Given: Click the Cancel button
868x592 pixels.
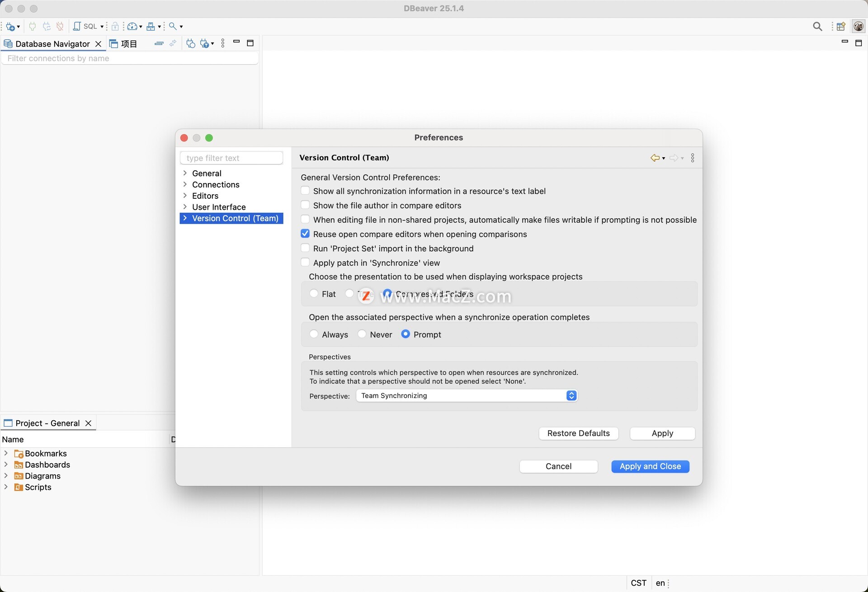Looking at the screenshot, I should [x=558, y=466].
